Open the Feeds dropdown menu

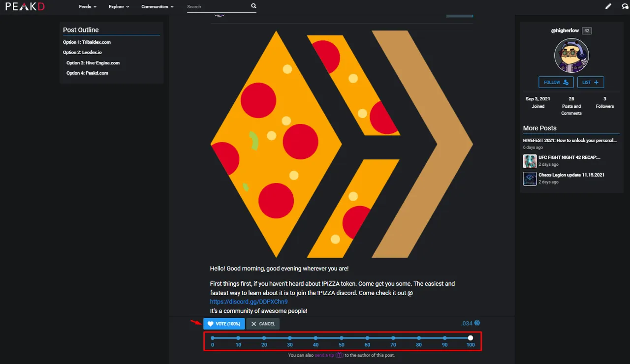coord(88,7)
